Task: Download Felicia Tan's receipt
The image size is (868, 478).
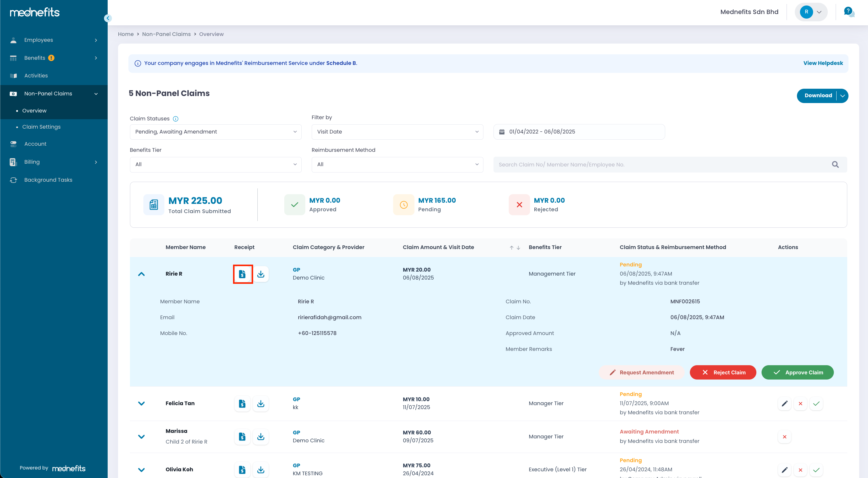Action: (261, 403)
